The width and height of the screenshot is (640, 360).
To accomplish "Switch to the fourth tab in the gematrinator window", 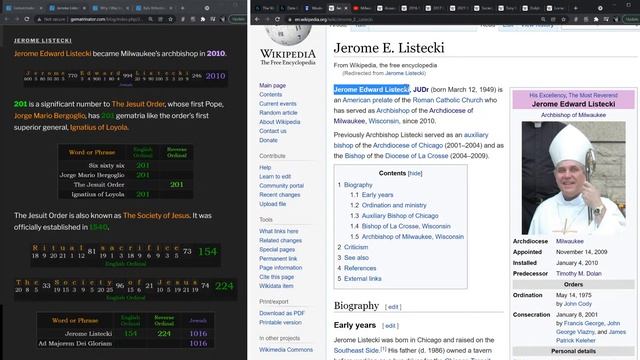I will (x=154, y=8).
